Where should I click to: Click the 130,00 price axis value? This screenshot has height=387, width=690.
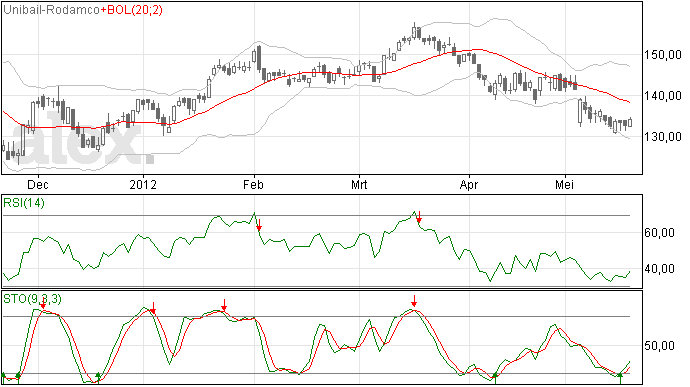click(662, 136)
